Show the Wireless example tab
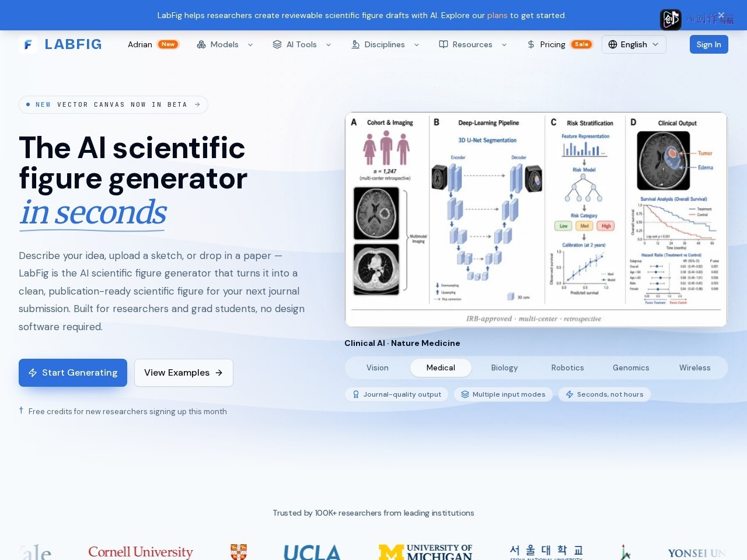 coord(695,368)
